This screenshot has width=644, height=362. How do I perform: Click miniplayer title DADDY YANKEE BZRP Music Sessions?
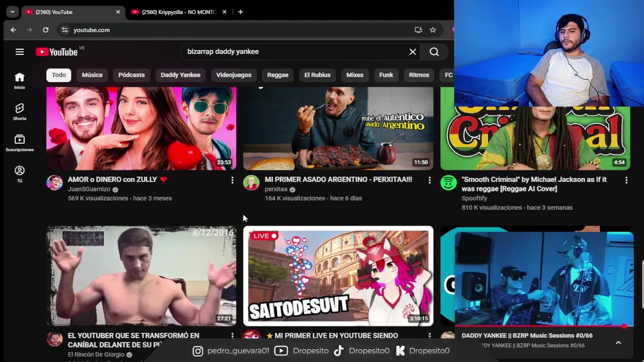pyautogui.click(x=527, y=335)
